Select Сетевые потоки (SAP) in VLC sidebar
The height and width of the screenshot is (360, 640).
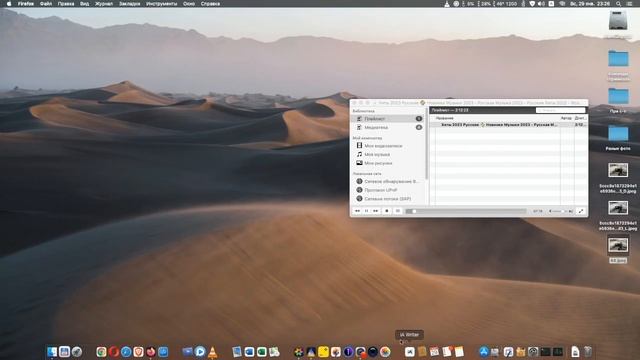tap(387, 199)
